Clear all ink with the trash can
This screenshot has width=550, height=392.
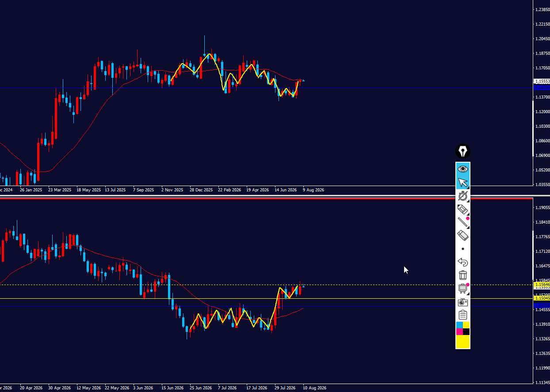click(x=463, y=275)
